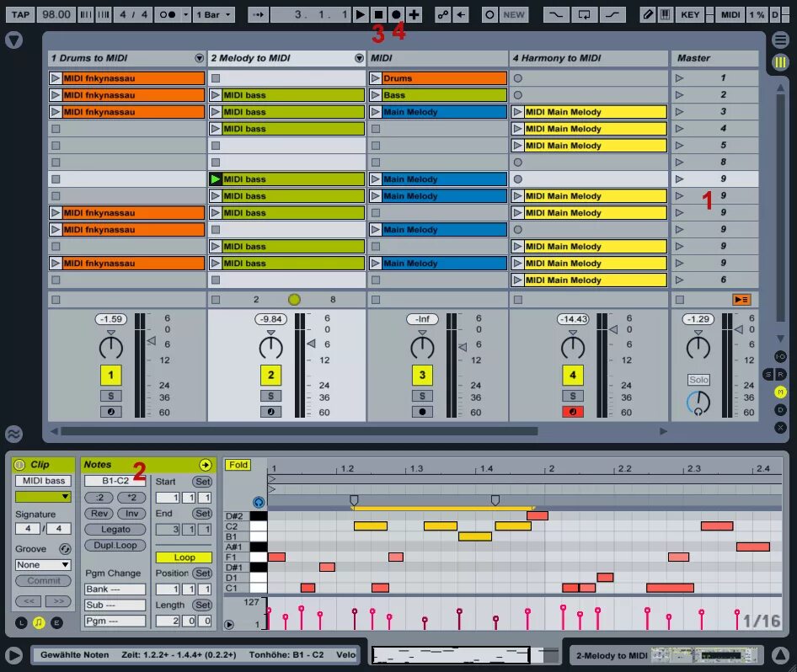The image size is (797, 672).
Task: Click the transport Record button
Action: [x=397, y=14]
